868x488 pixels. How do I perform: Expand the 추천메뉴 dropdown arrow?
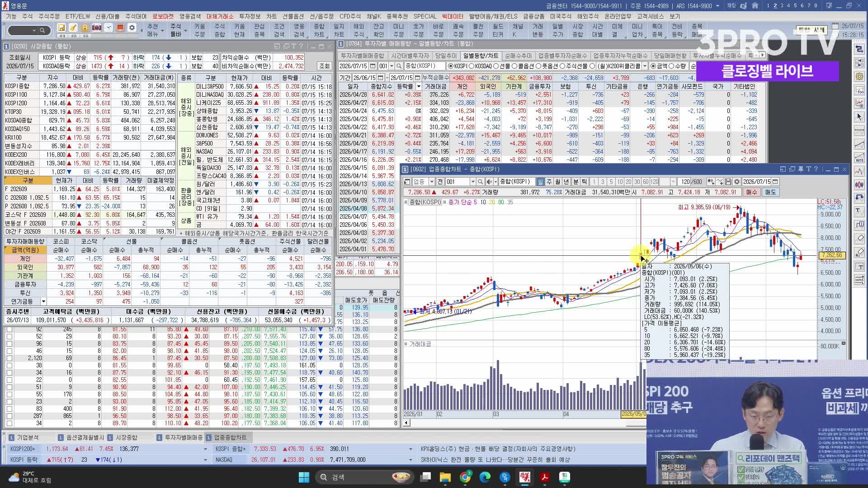coord(162,31)
